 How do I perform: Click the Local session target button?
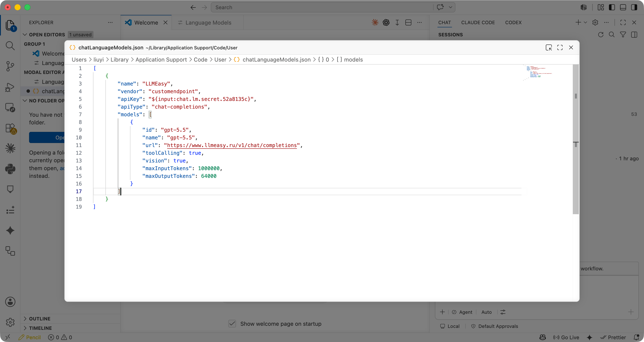[450, 326]
